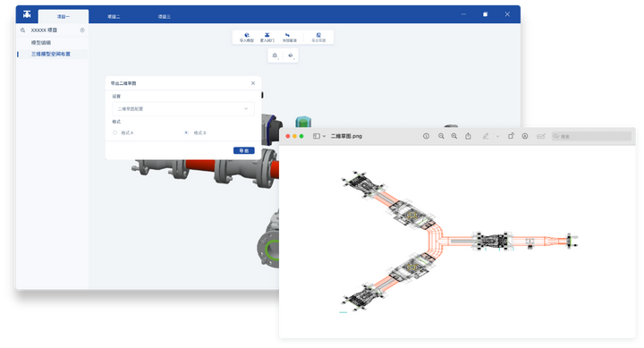
Task: Click the Preview search field
Action: tap(591, 136)
